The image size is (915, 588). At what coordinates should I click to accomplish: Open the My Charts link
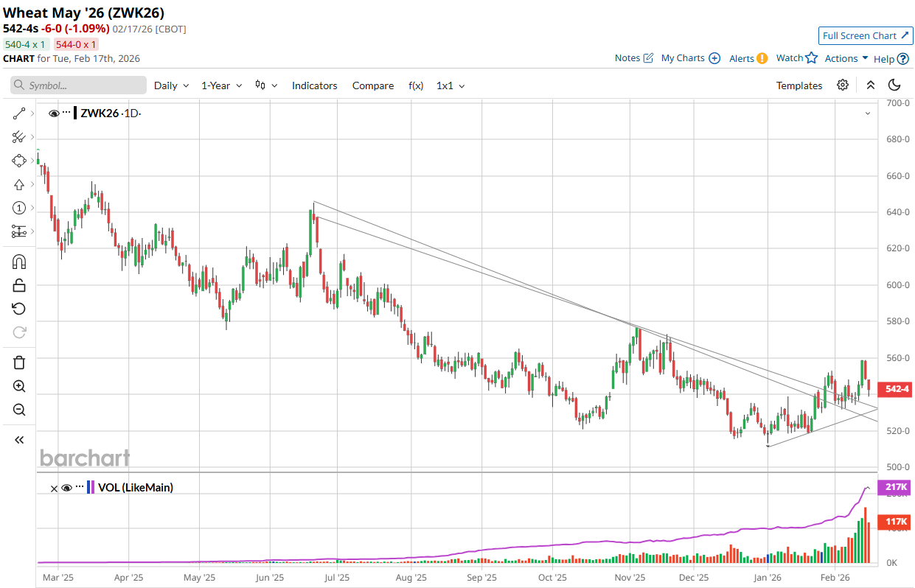pos(690,58)
